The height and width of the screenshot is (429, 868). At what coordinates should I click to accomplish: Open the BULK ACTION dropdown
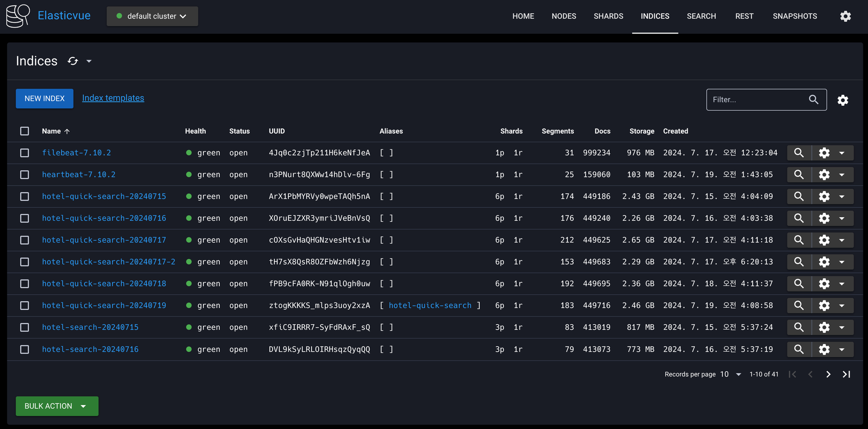click(57, 406)
